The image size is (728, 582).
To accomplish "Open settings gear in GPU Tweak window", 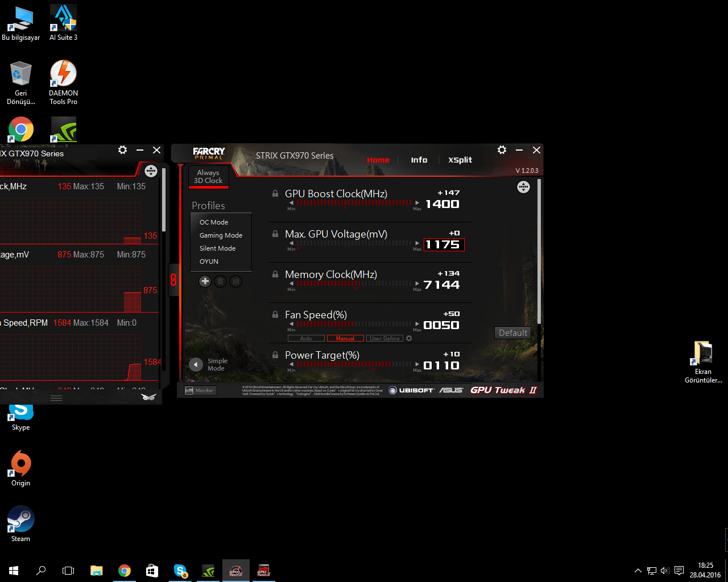I will click(x=502, y=149).
